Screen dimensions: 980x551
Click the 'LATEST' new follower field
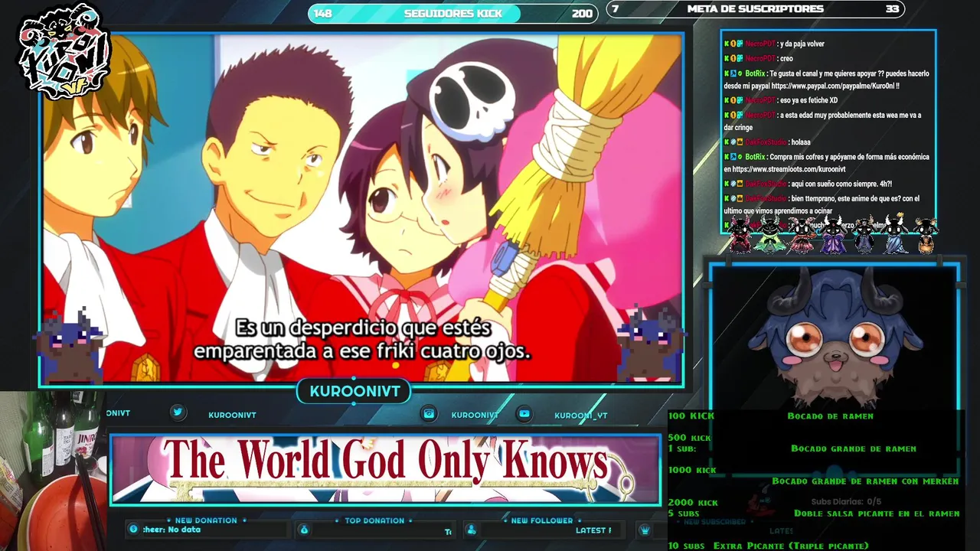point(593,530)
